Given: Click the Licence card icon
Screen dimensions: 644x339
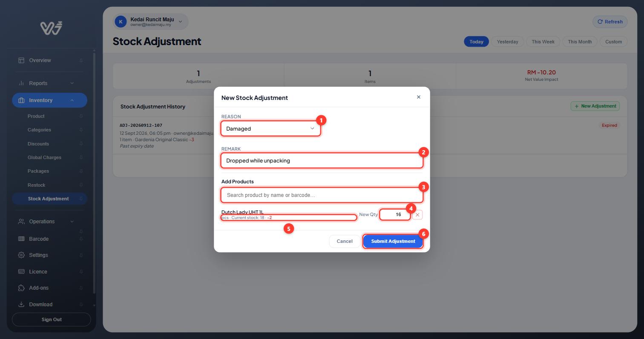Looking at the screenshot, I should 21,272.
